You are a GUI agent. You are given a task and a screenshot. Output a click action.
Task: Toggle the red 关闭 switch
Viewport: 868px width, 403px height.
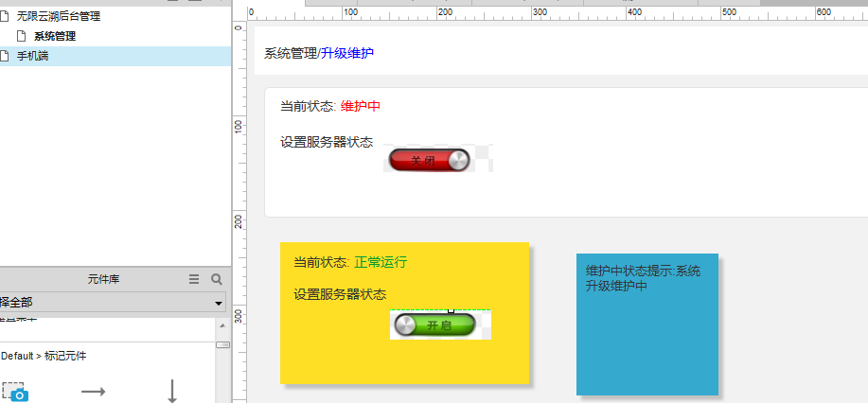point(429,161)
